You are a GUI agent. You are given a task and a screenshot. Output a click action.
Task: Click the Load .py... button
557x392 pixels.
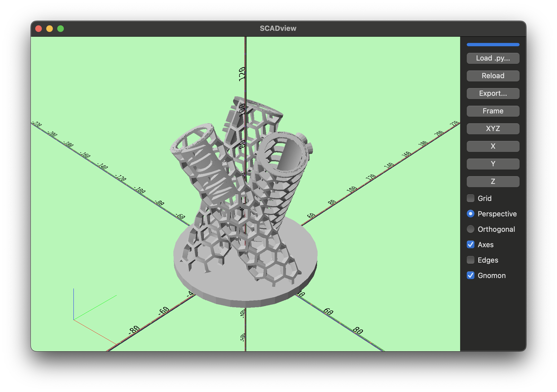tap(493, 58)
